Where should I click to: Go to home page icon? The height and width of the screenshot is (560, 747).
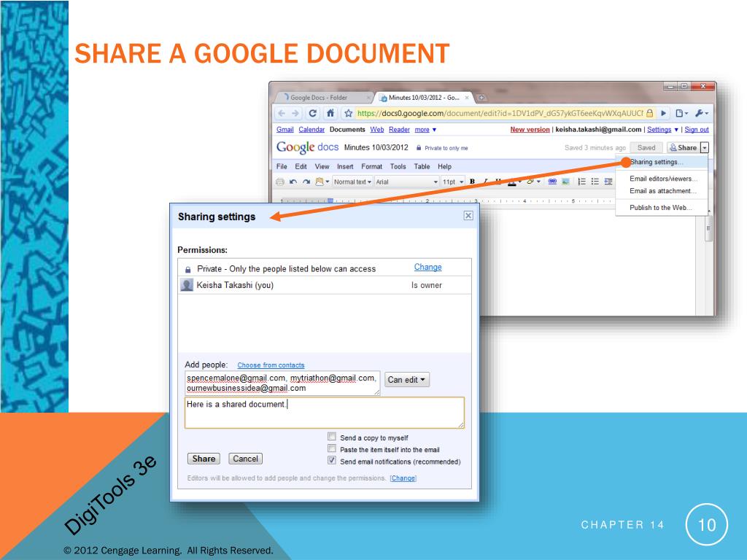point(330,113)
